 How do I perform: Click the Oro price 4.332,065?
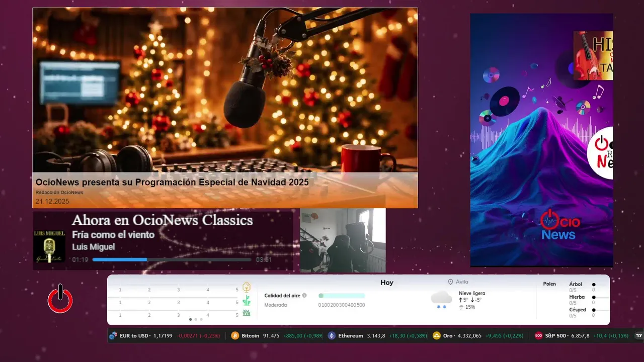tap(469, 336)
